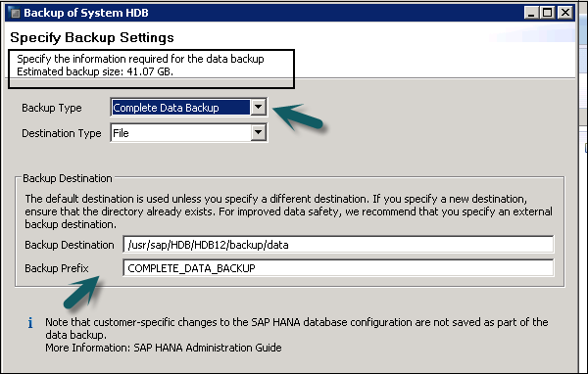Minimize the Backup of System HDB window
The image size is (588, 374).
pos(530,13)
